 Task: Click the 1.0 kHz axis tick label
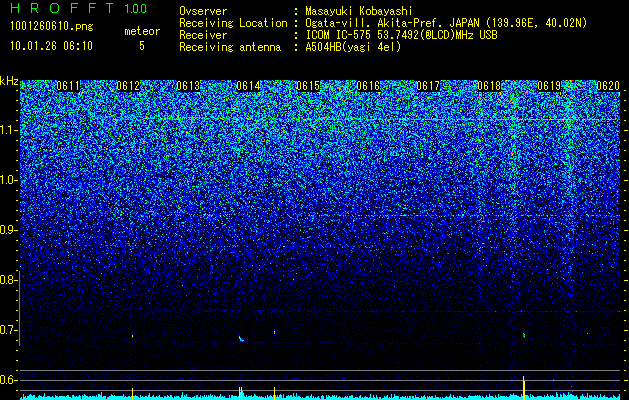[8, 180]
